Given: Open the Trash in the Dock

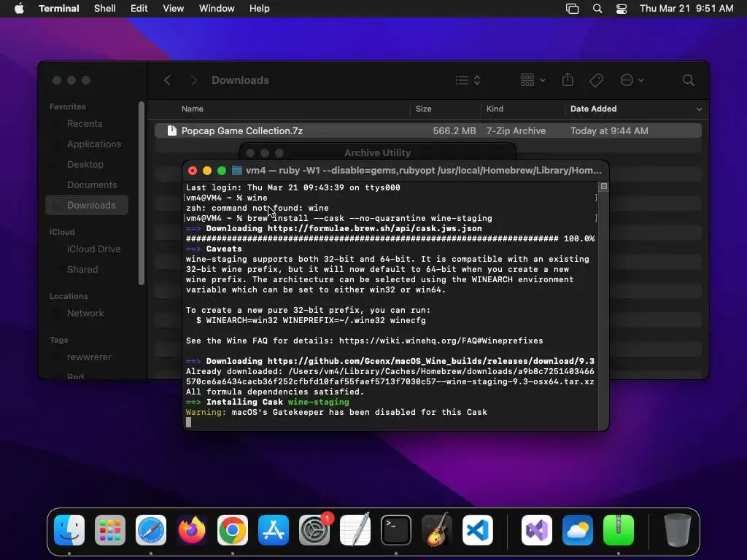Looking at the screenshot, I should tap(678, 530).
